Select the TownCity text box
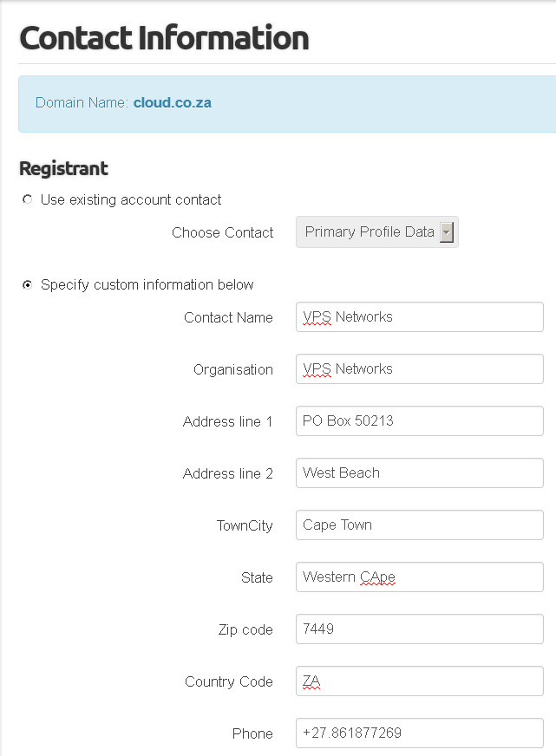 tap(420, 525)
